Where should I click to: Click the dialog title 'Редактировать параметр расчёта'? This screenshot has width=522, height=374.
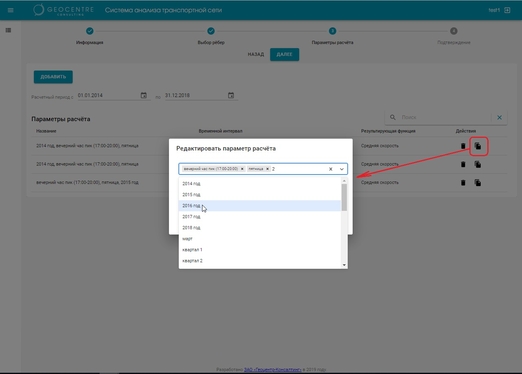(x=226, y=149)
